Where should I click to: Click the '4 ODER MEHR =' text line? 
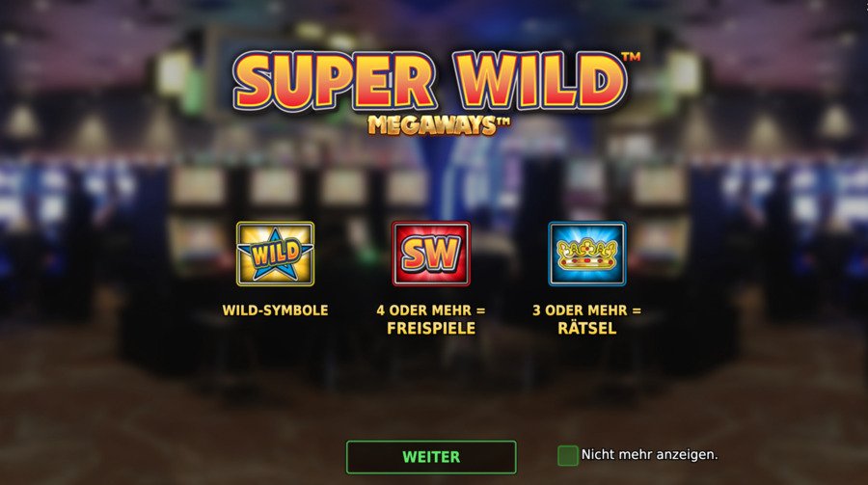[x=431, y=310]
